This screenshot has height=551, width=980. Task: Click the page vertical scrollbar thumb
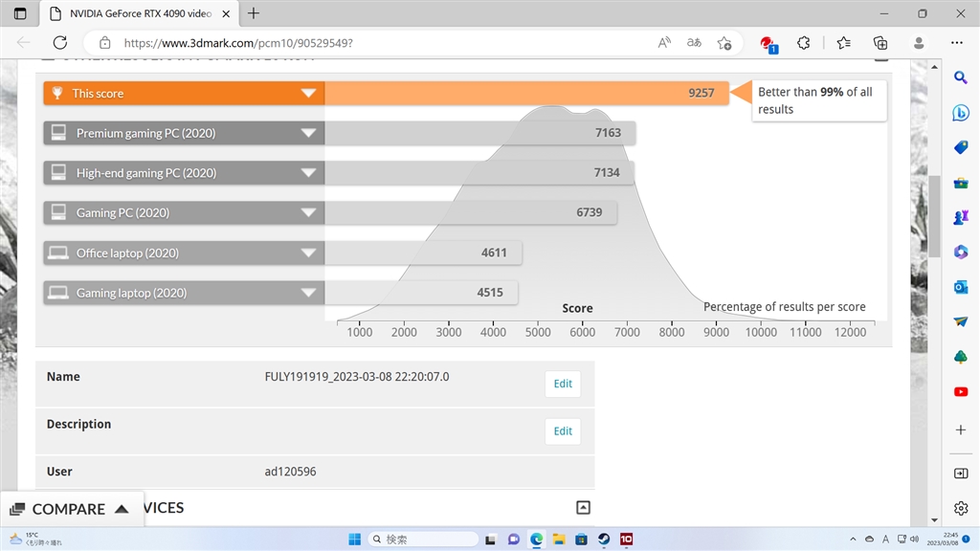(x=934, y=216)
